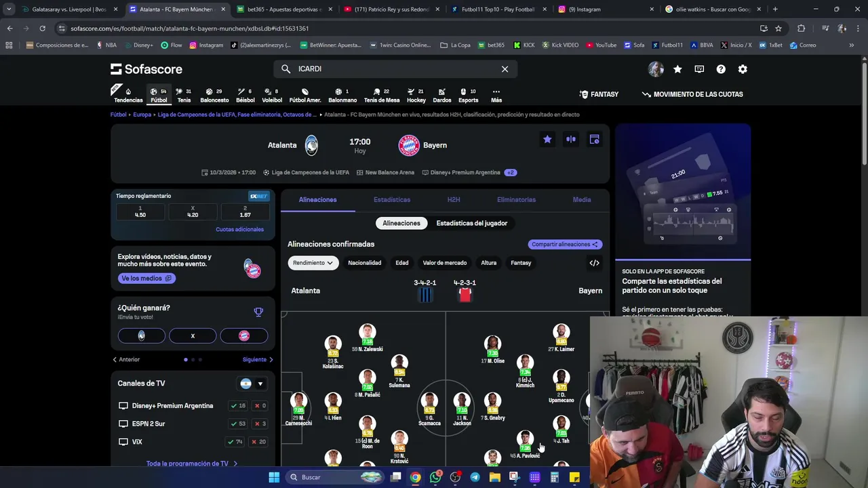Image resolution: width=868 pixels, height=488 pixels.
Task: Open the Baloncesto sport category
Action: [x=214, y=95]
